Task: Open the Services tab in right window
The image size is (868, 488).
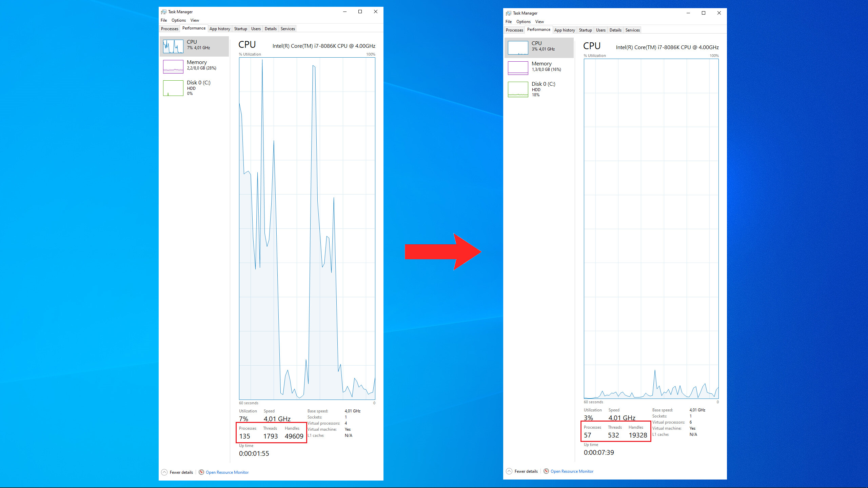Action: 632,30
